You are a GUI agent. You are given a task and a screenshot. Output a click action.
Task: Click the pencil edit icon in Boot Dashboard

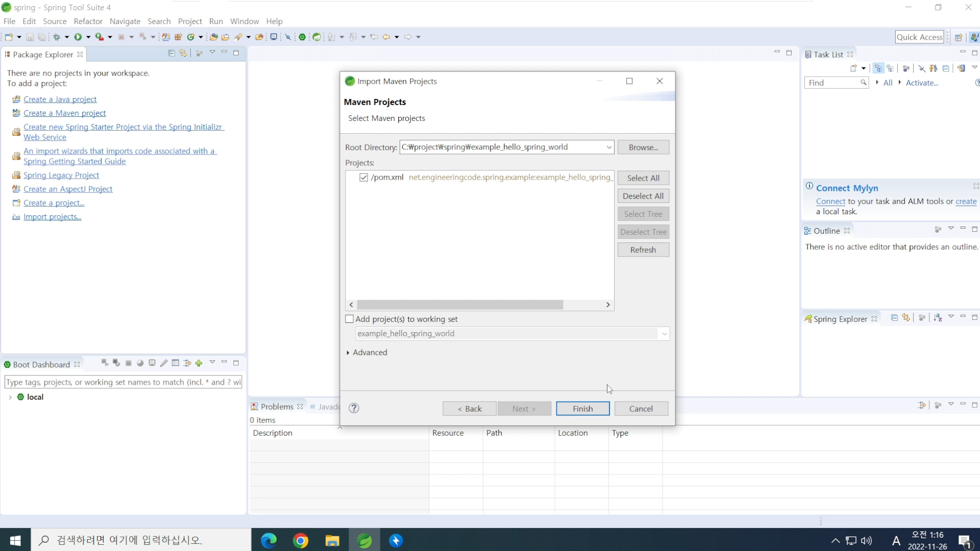point(164,363)
